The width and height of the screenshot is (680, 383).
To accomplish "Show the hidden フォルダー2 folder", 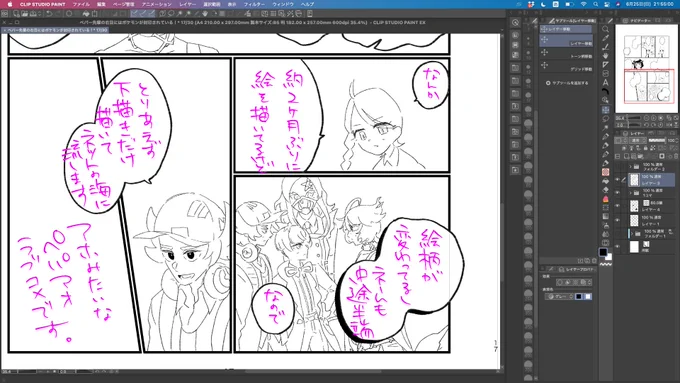I will click(618, 167).
